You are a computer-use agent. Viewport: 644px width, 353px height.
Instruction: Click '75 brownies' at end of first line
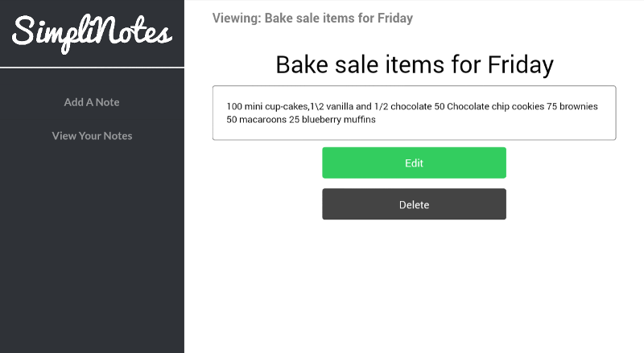(x=572, y=106)
